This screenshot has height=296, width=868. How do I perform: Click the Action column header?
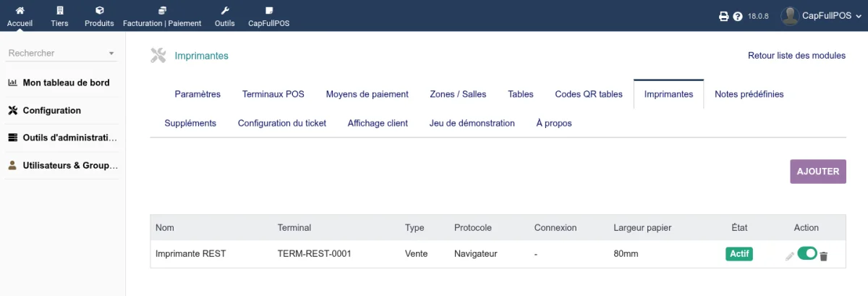pos(807,227)
